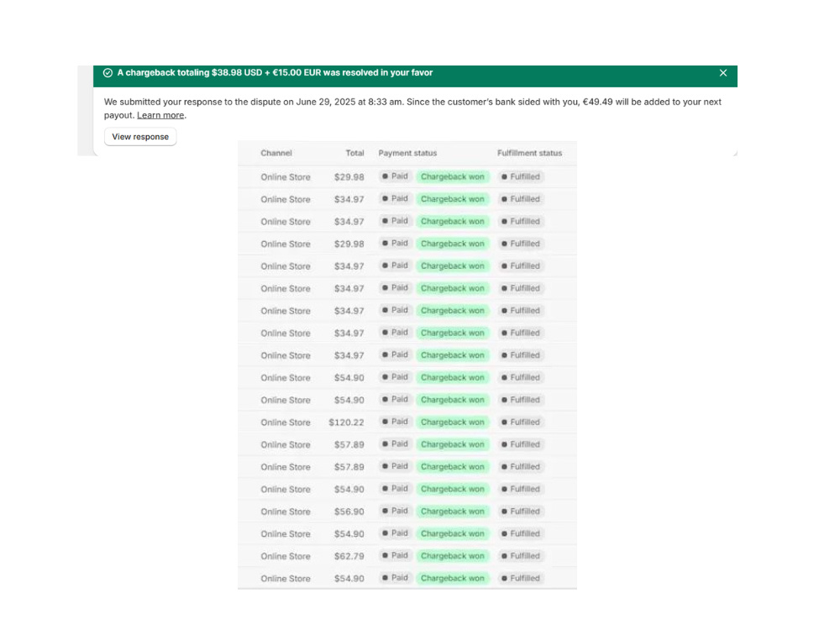The height and width of the screenshot is (630, 840).
Task: Click the checkmark icon in green banner
Action: tap(108, 73)
